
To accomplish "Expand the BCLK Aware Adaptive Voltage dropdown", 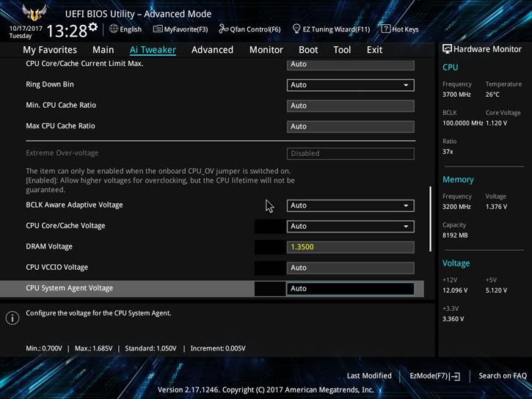I will coord(350,205).
